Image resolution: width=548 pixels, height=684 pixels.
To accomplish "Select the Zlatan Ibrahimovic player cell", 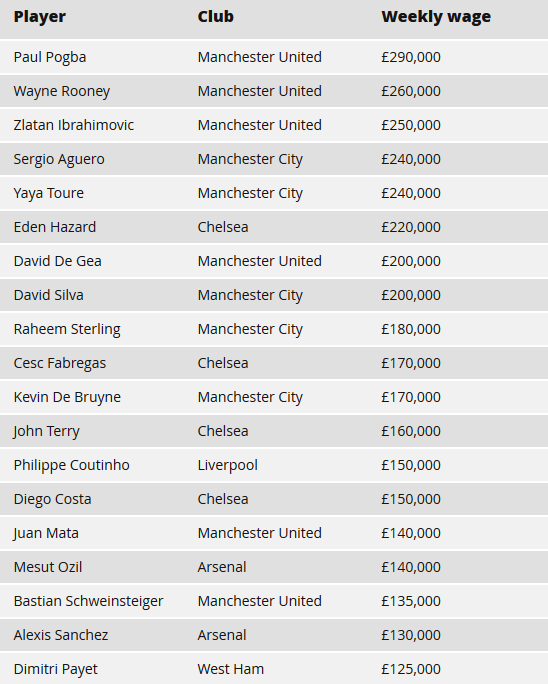I will pos(74,125).
